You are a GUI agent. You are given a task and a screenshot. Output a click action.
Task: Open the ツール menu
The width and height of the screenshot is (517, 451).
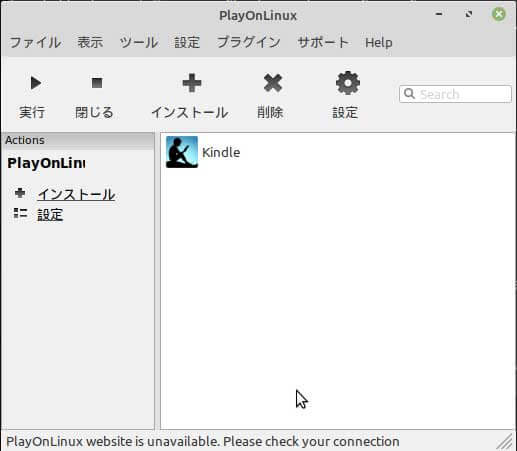[139, 42]
